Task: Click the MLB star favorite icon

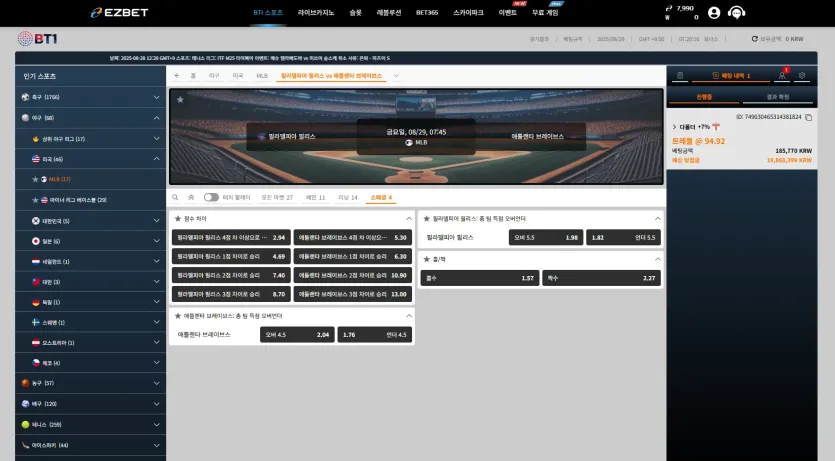Action: pos(35,179)
